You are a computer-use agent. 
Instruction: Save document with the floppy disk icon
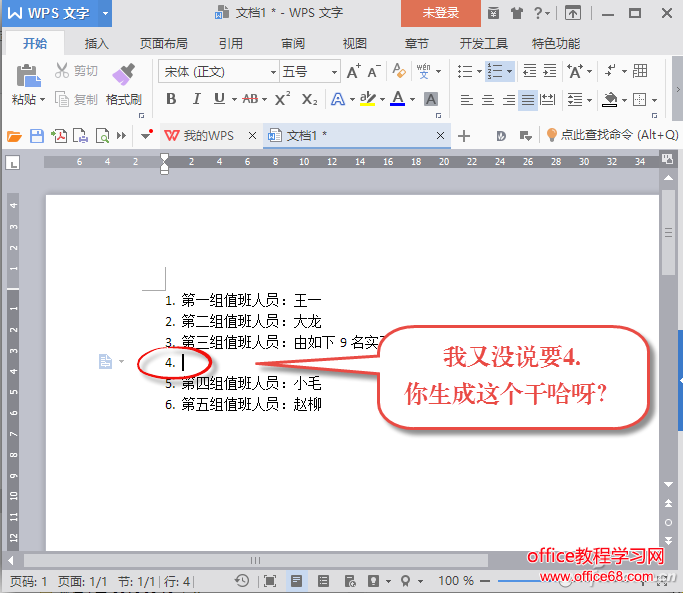[37, 136]
